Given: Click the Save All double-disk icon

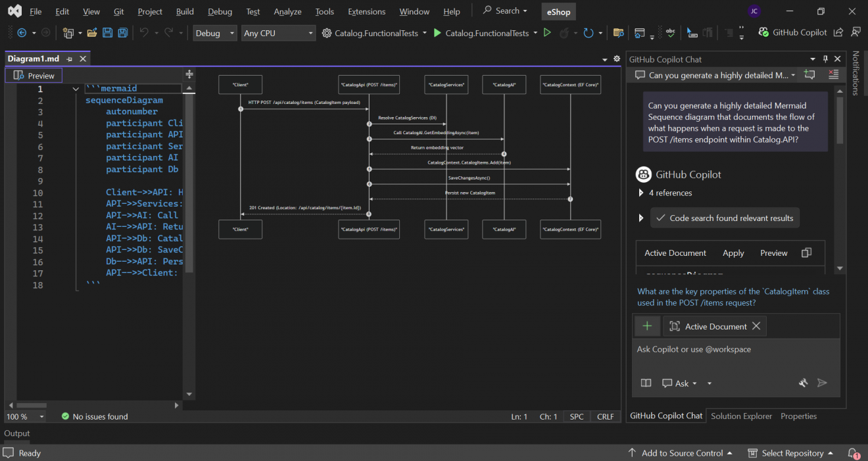Looking at the screenshot, I should click(122, 33).
